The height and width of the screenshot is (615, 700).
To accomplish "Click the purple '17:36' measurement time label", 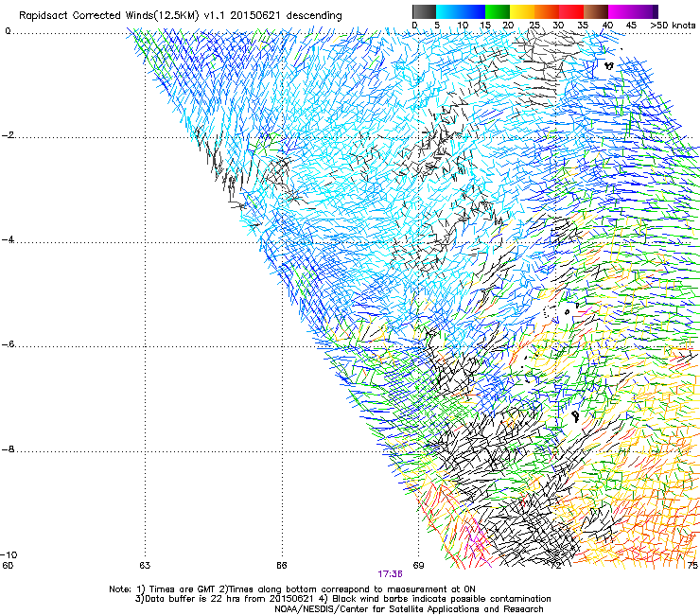I will [x=390, y=574].
